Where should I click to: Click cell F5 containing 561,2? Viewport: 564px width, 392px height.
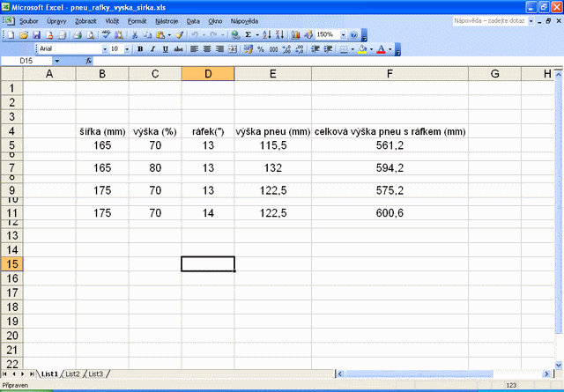390,145
